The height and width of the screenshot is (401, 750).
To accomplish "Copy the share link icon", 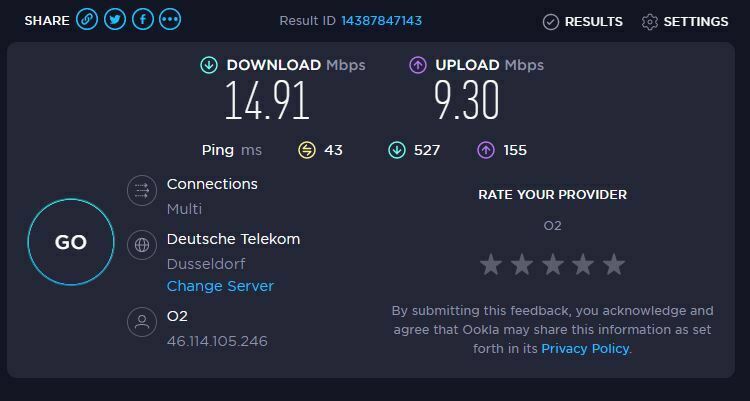I will [x=87, y=20].
